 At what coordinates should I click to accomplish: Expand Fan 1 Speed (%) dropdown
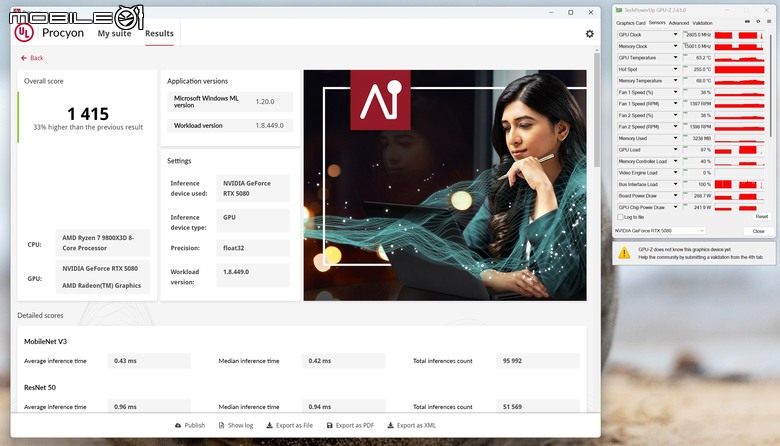[x=675, y=92]
